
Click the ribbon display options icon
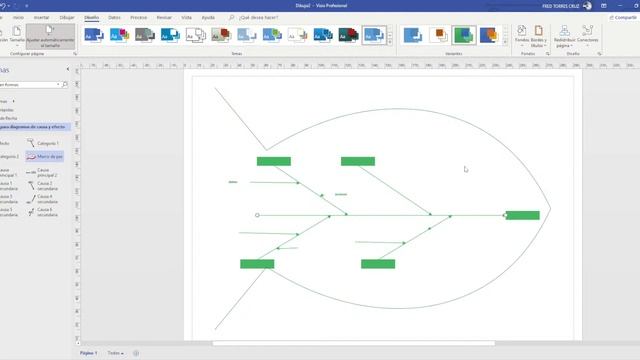click(x=604, y=6)
